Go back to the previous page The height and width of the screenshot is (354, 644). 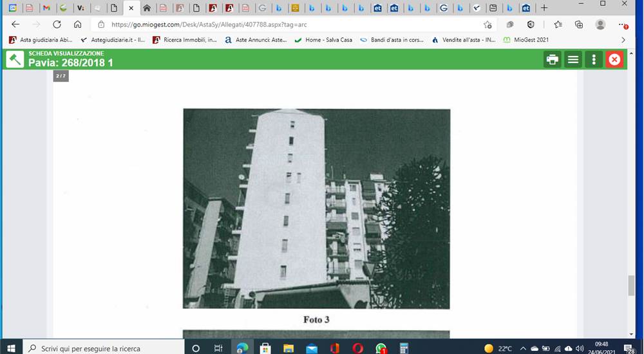click(15, 24)
